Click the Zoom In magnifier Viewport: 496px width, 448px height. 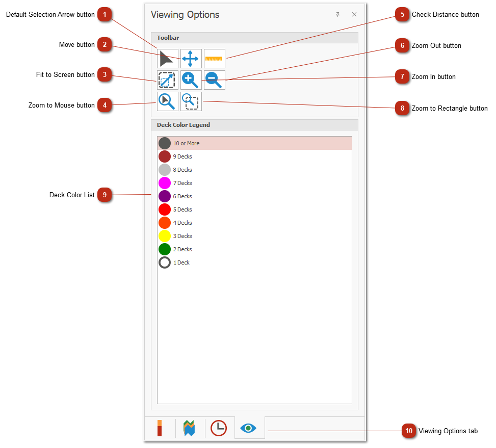pyautogui.click(x=191, y=80)
